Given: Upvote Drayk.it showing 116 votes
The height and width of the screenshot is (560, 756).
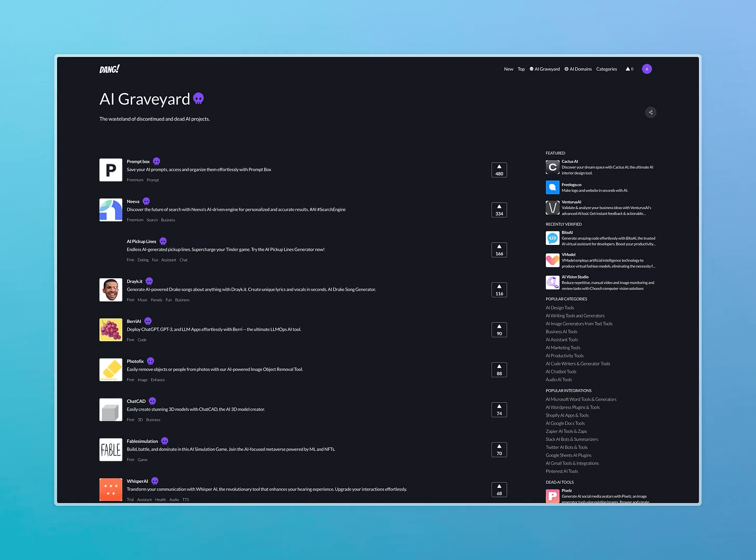Looking at the screenshot, I should (499, 290).
